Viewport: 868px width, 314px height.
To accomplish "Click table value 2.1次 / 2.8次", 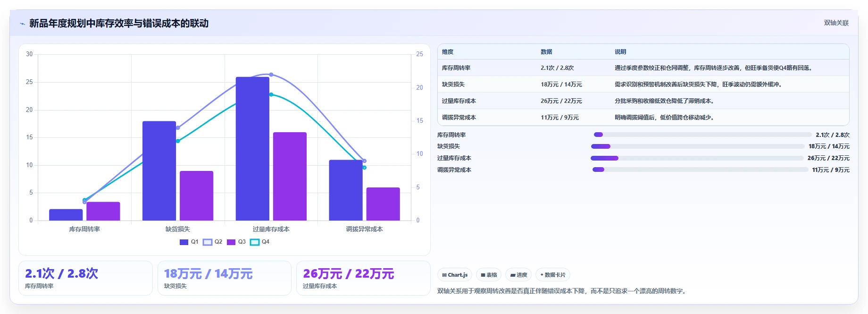I will tap(557, 68).
